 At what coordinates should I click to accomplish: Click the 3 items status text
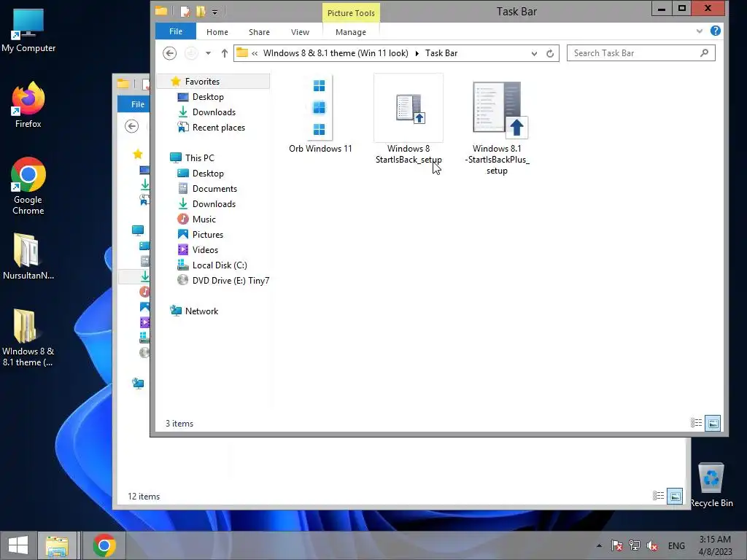(179, 424)
